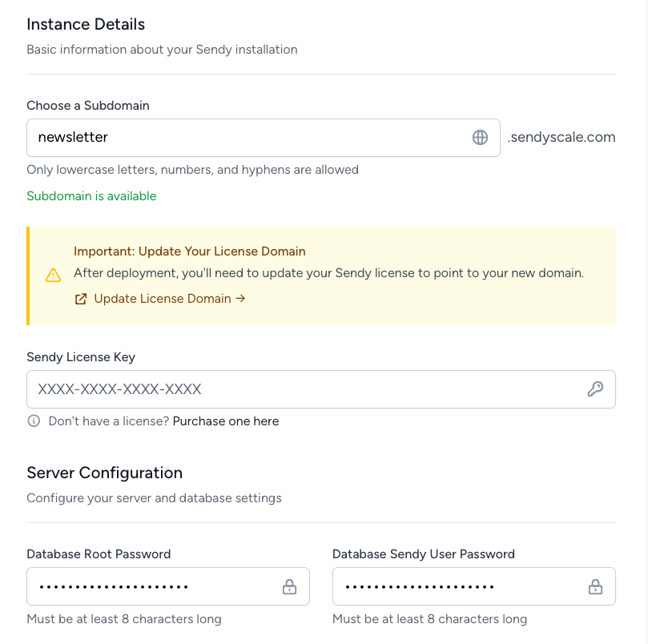Click the Sendy License Key label

click(81, 357)
